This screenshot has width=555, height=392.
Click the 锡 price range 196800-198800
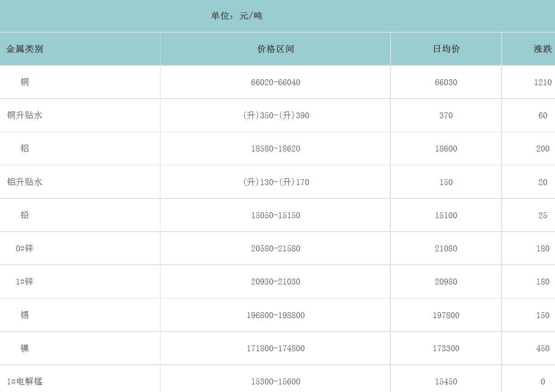click(x=275, y=315)
